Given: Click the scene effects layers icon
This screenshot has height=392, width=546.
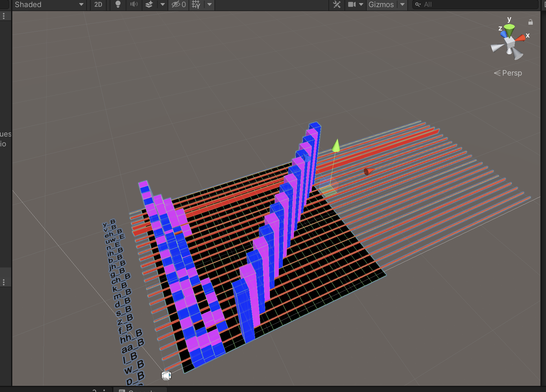Looking at the screenshot, I should pyautogui.click(x=149, y=5).
